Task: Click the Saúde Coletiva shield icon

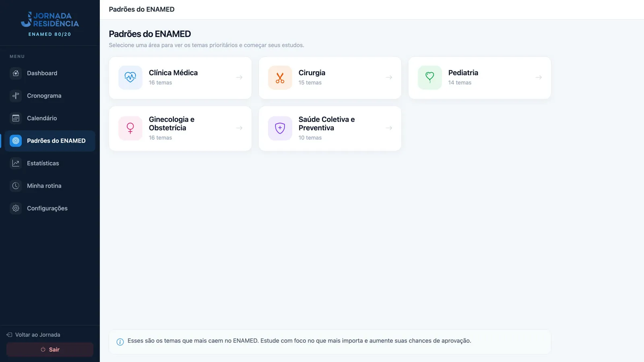Action: (x=280, y=128)
